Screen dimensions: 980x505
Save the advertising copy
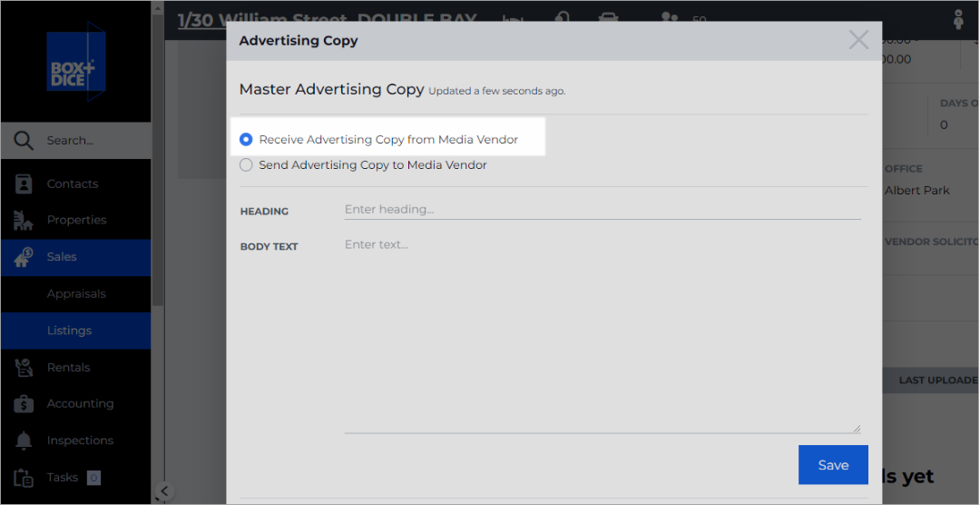(833, 465)
